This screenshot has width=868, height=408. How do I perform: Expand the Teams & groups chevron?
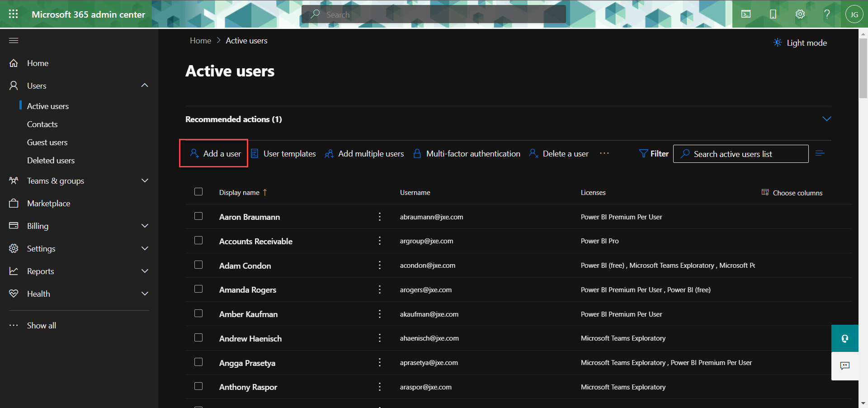145,180
